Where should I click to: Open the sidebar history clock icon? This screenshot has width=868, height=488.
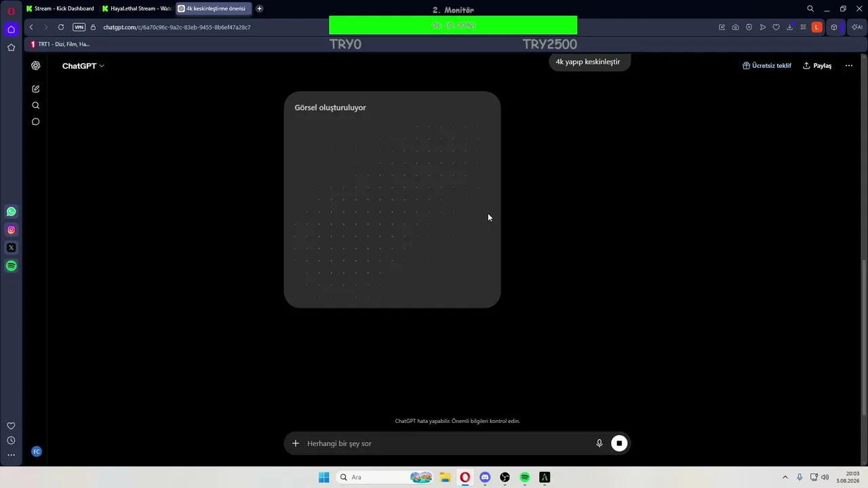[11, 441]
